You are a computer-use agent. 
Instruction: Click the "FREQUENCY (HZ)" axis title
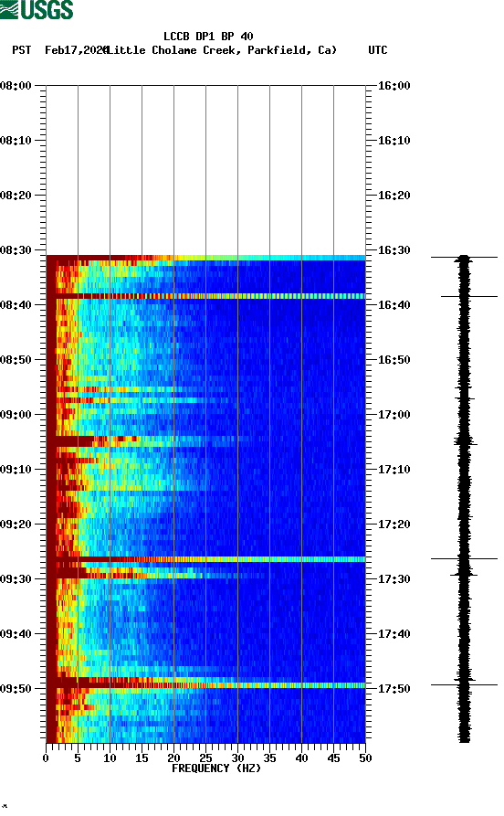216,768
